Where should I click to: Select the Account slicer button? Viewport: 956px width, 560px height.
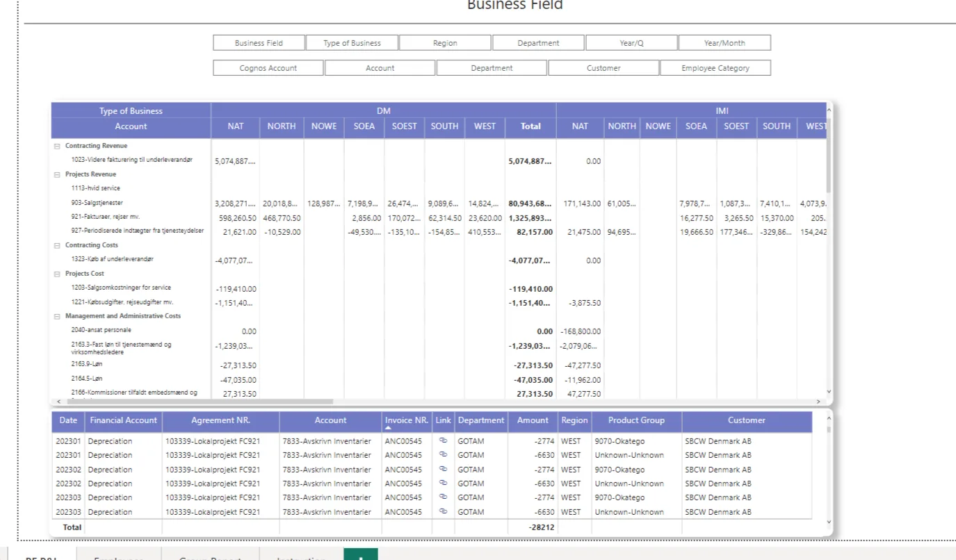[x=380, y=68]
